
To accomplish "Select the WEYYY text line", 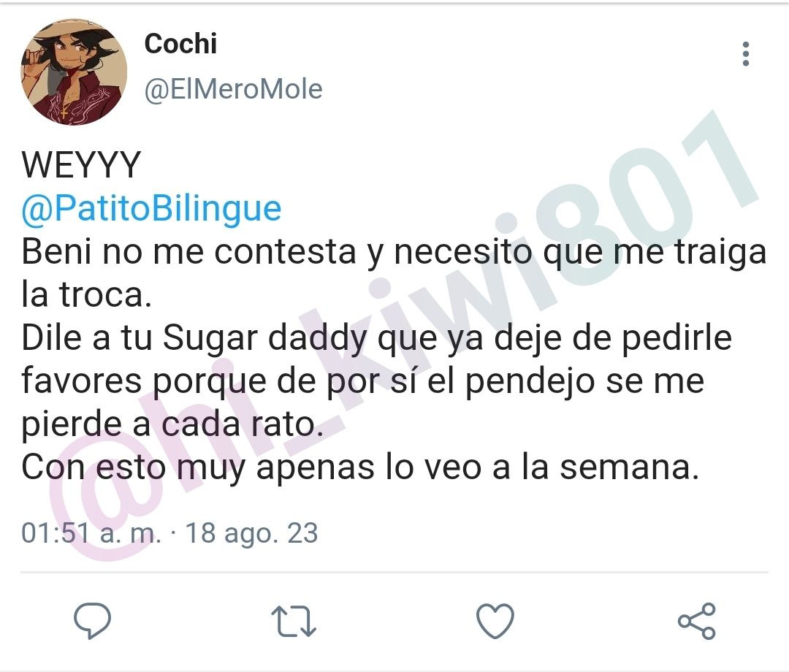I will [81, 164].
